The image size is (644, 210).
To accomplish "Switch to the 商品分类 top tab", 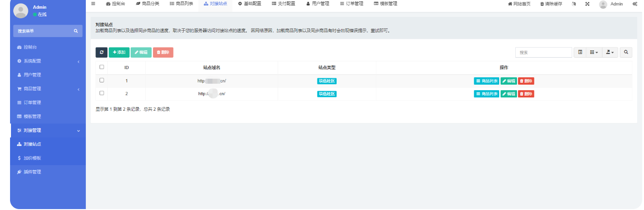I will click(148, 4).
